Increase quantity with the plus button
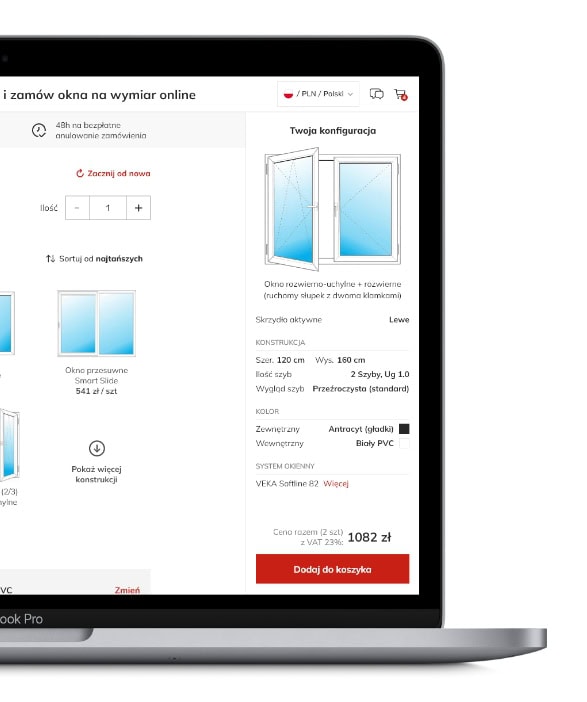The width and height of the screenshot is (587, 702). tap(138, 208)
